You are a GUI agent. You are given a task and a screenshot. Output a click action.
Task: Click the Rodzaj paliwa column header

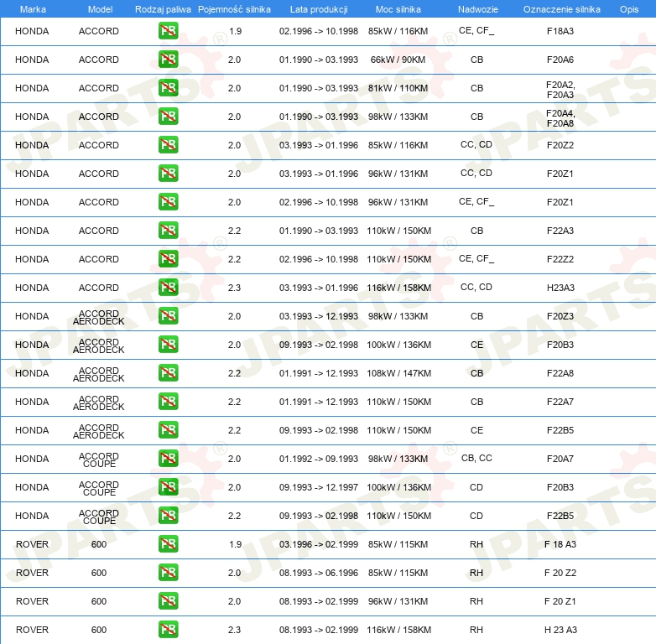pyautogui.click(x=163, y=9)
